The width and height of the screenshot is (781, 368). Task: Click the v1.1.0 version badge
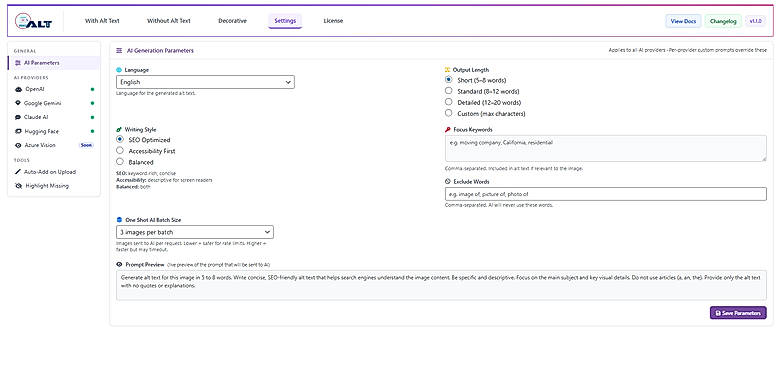[756, 21]
